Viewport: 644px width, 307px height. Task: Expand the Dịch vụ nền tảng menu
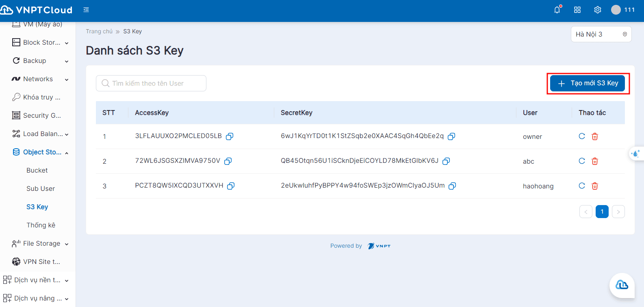tap(37, 280)
